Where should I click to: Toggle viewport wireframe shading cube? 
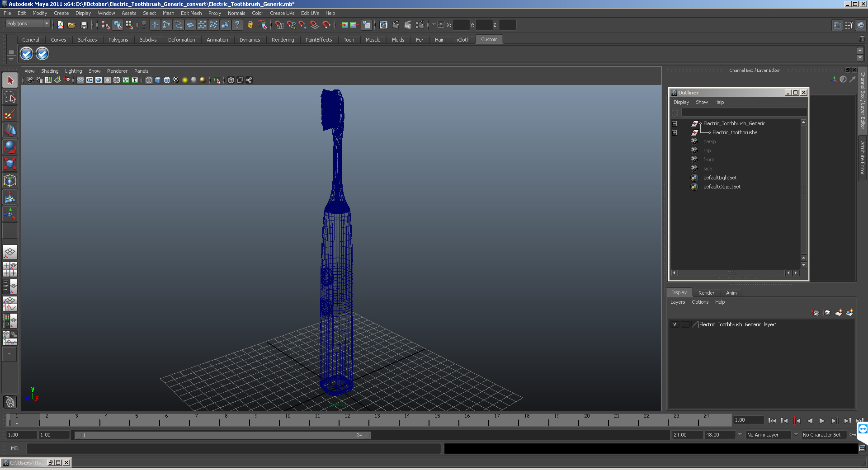(x=149, y=80)
